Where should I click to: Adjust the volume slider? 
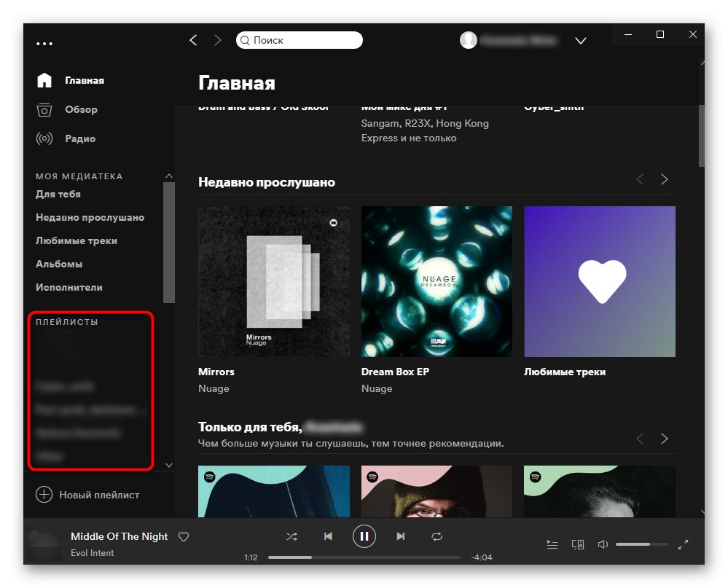pos(641,544)
